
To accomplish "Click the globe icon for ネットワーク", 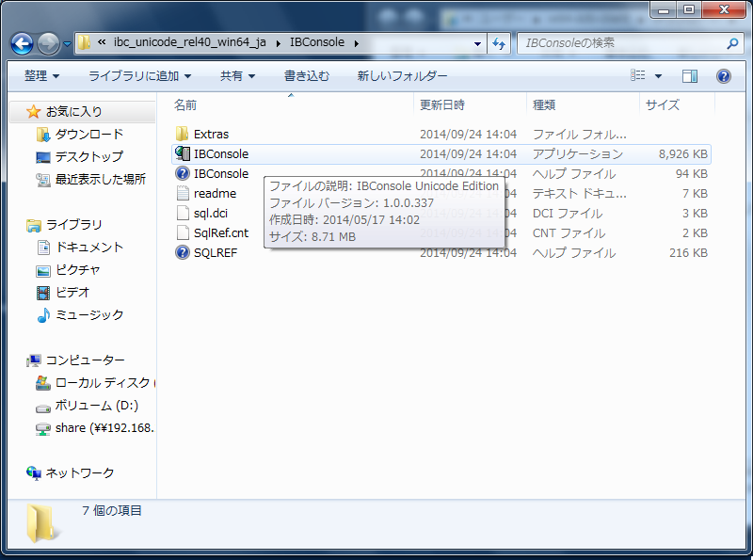I will tap(34, 473).
